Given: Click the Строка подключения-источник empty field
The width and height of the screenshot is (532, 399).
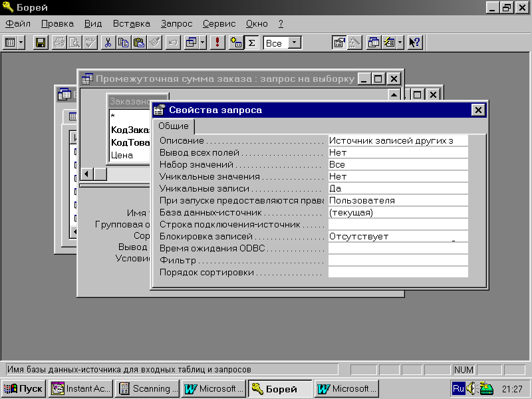Looking at the screenshot, I should [x=398, y=224].
